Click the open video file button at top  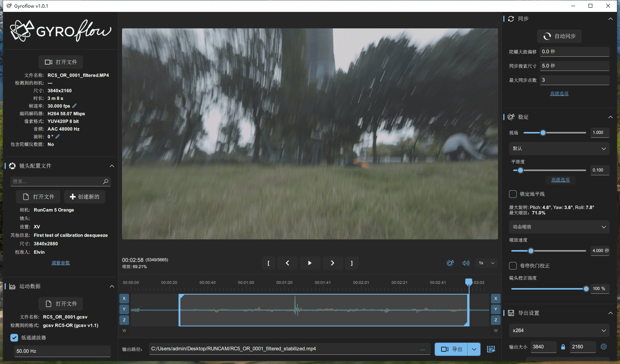click(61, 62)
